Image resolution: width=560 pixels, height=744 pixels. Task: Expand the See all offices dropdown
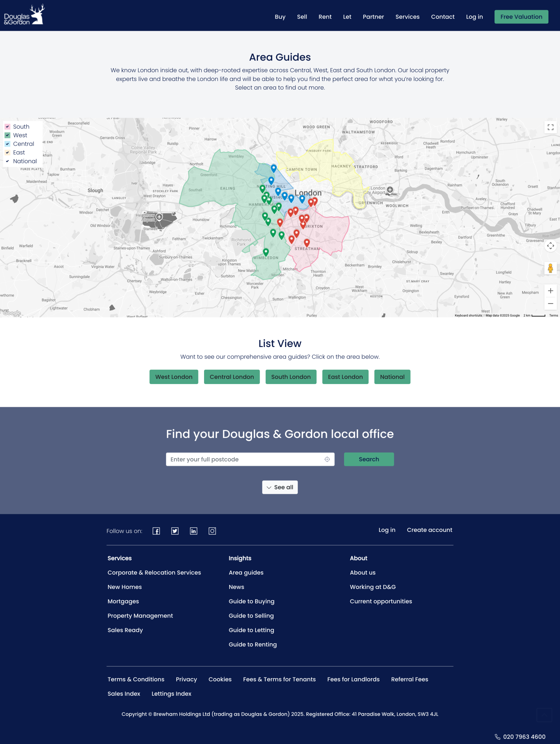point(280,487)
